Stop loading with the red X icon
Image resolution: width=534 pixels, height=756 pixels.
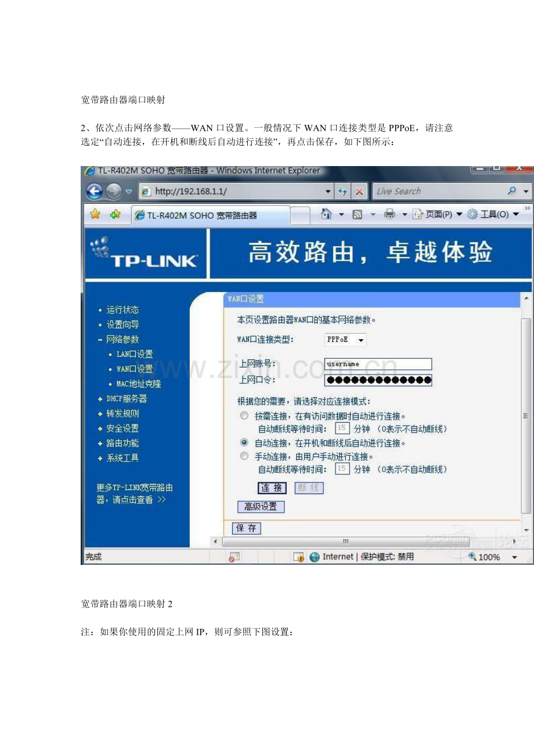pos(360,191)
